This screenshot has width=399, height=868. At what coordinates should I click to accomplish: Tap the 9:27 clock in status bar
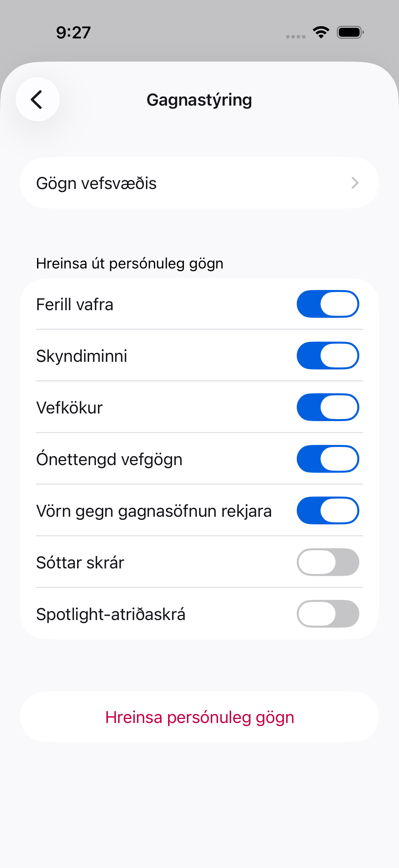tap(73, 33)
